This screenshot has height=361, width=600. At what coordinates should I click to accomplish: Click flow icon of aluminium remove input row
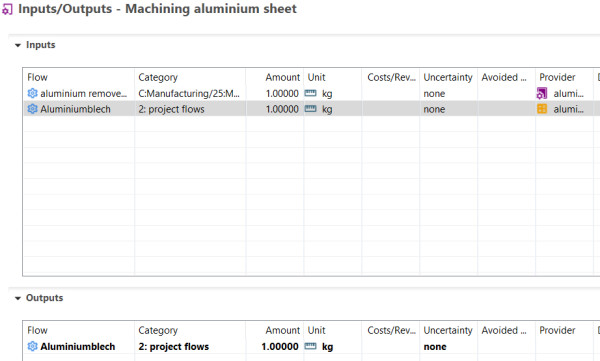33,93
